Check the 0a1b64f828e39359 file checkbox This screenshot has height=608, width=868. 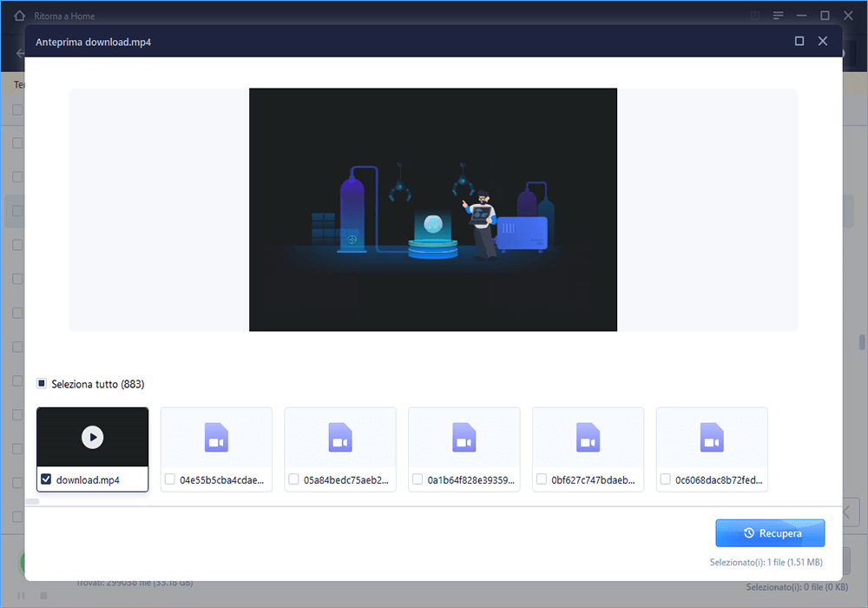tap(418, 479)
